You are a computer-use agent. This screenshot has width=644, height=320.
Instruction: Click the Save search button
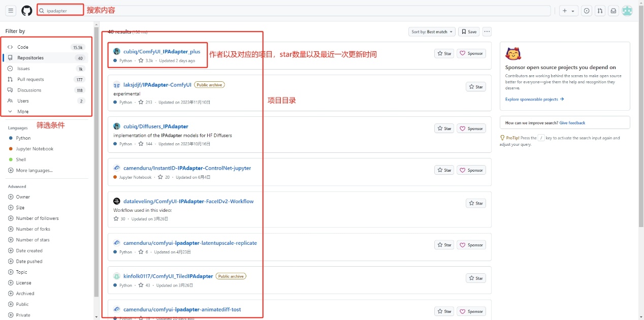point(469,31)
